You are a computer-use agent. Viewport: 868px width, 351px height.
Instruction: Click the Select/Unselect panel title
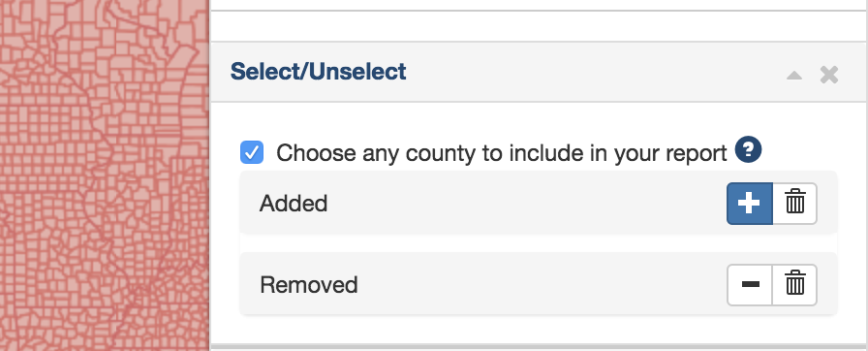click(x=319, y=72)
